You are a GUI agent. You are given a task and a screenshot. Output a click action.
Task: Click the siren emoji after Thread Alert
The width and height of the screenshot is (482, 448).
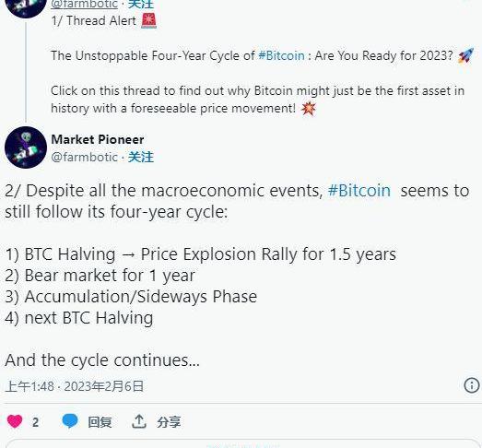click(x=148, y=21)
